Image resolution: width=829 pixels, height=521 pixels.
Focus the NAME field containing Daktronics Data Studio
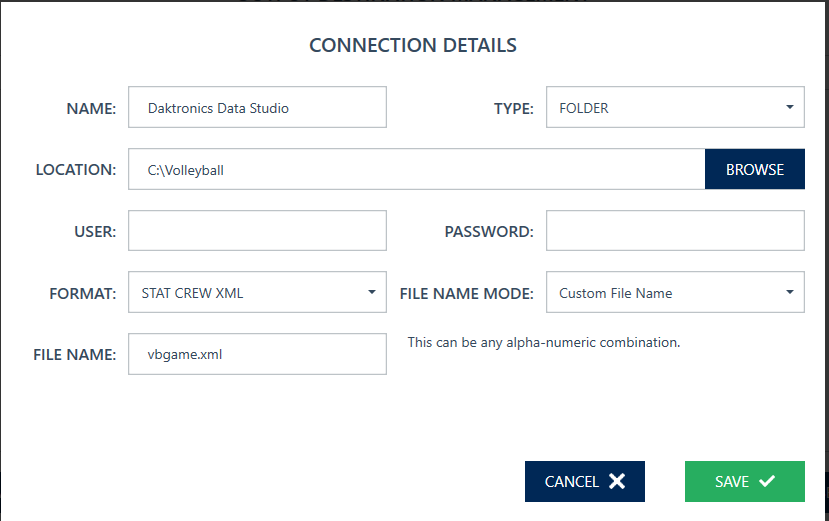257,107
